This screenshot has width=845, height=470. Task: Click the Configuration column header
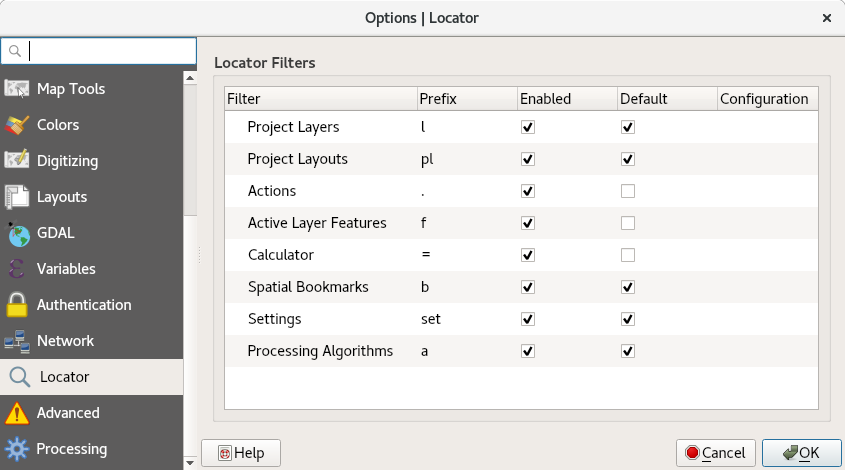[x=767, y=99]
